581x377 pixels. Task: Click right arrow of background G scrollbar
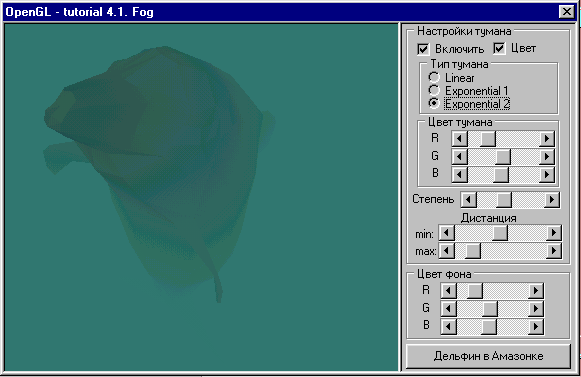536,309
